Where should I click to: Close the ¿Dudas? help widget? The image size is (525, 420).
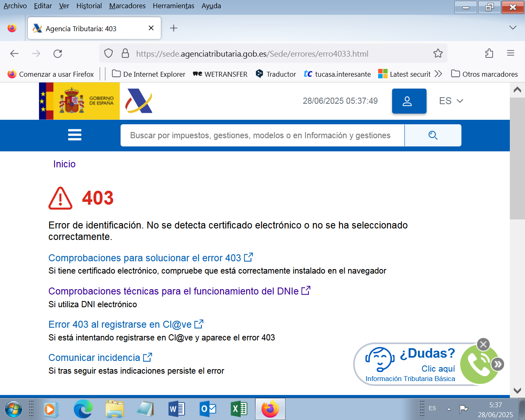tap(484, 344)
